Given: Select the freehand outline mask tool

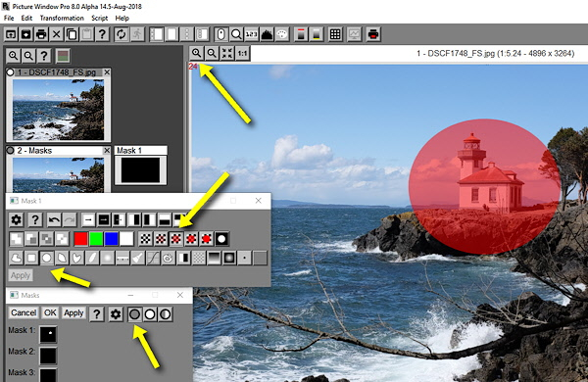Looking at the screenshot, I should [16, 258].
